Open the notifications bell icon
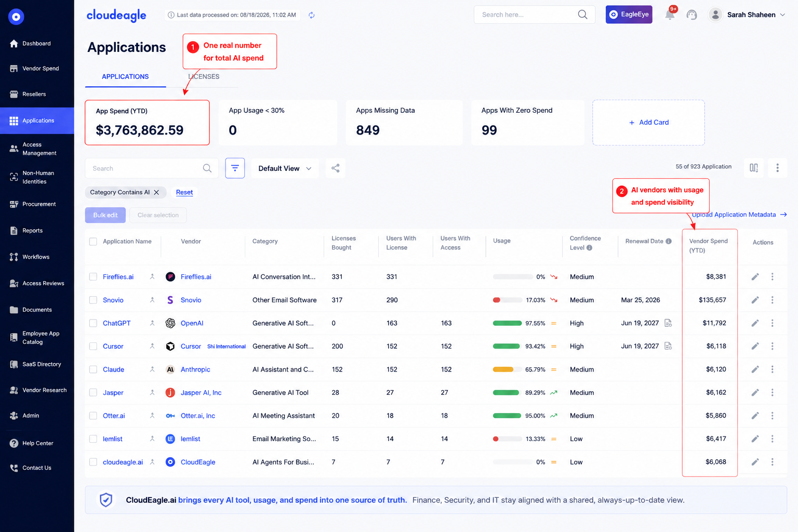Viewport: 798px width, 532px height. point(670,15)
